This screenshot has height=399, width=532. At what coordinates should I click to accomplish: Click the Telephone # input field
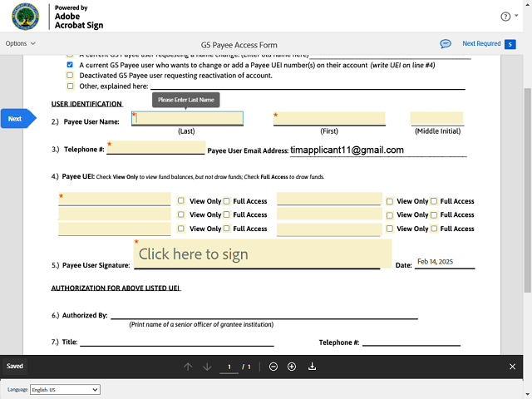(x=156, y=148)
